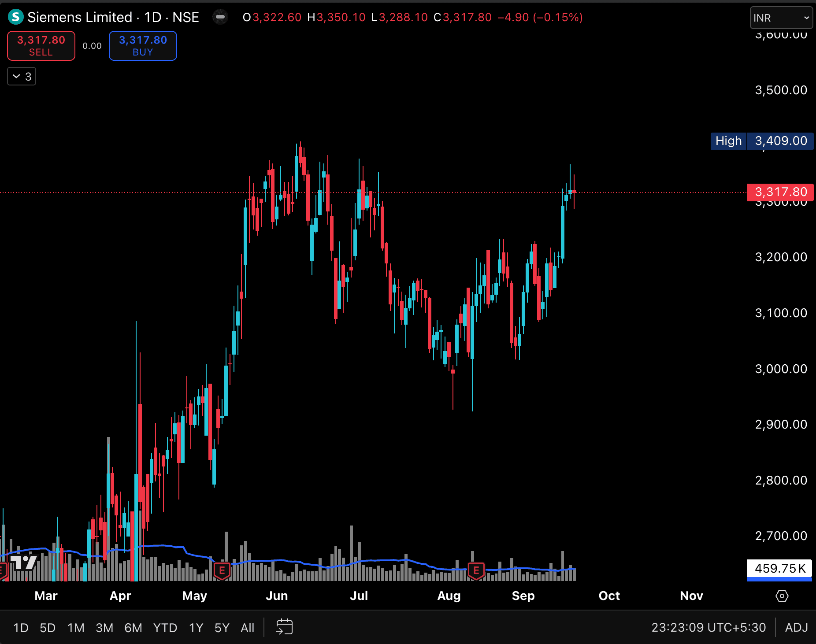
Task: Click the 3,500.00 price axis label
Action: [x=781, y=90]
